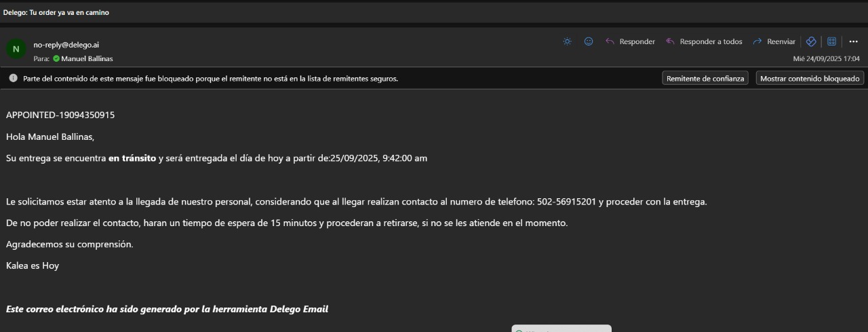The image size is (868, 332).
Task: Click the forward arrow icon beside Reenviar
Action: [757, 41]
